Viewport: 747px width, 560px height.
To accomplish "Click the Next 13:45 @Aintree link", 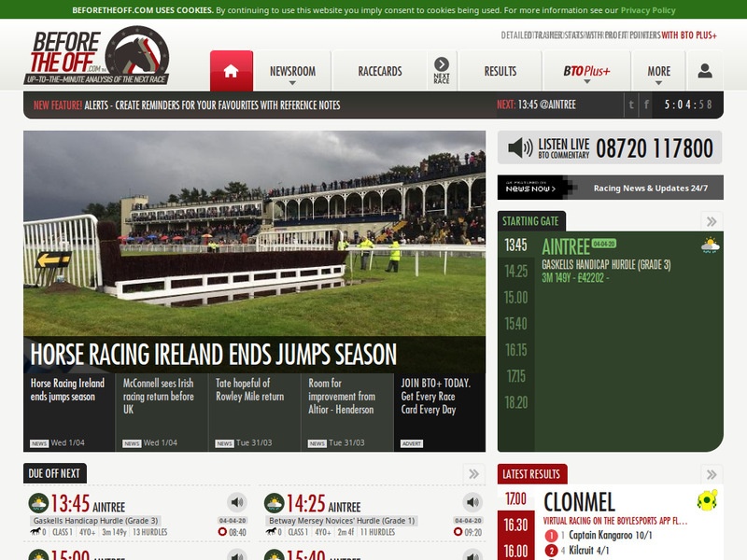I will 536,105.
